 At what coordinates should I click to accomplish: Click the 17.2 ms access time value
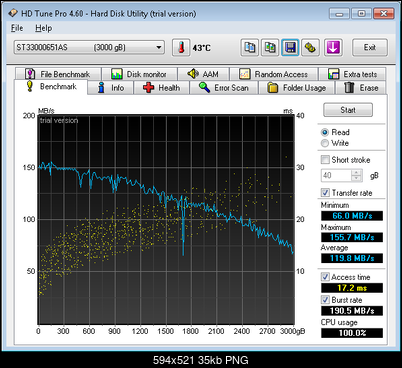(x=352, y=288)
